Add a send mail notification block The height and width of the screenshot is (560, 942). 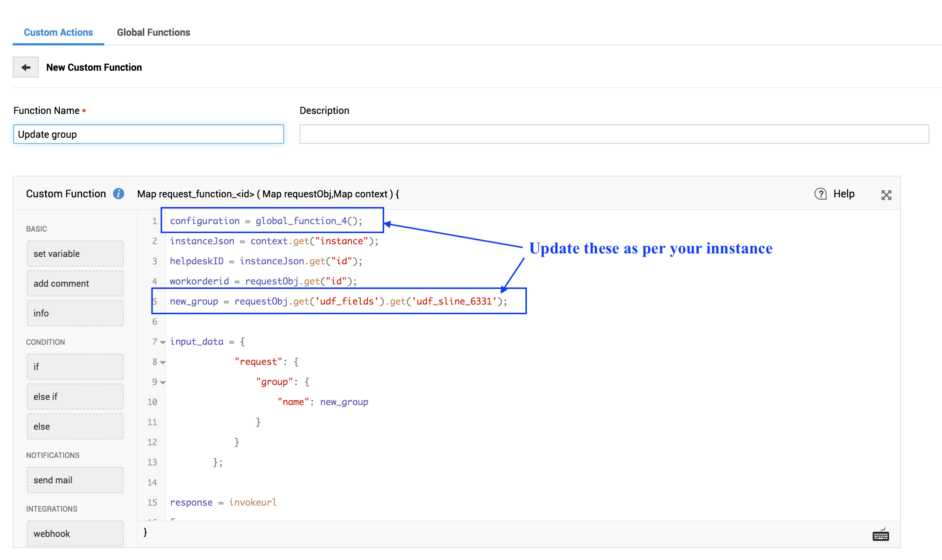(x=75, y=480)
